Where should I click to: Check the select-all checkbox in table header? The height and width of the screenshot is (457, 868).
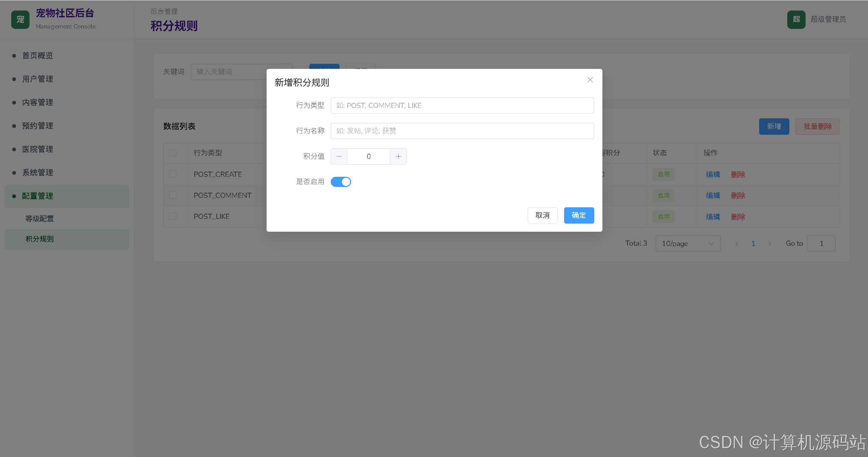click(173, 153)
